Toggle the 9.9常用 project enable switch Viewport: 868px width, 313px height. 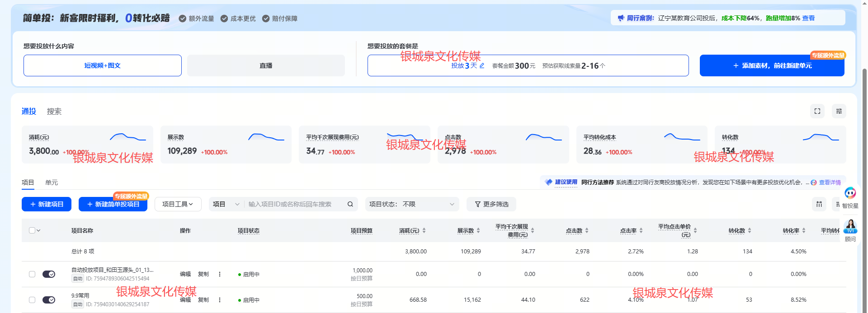[49, 300]
